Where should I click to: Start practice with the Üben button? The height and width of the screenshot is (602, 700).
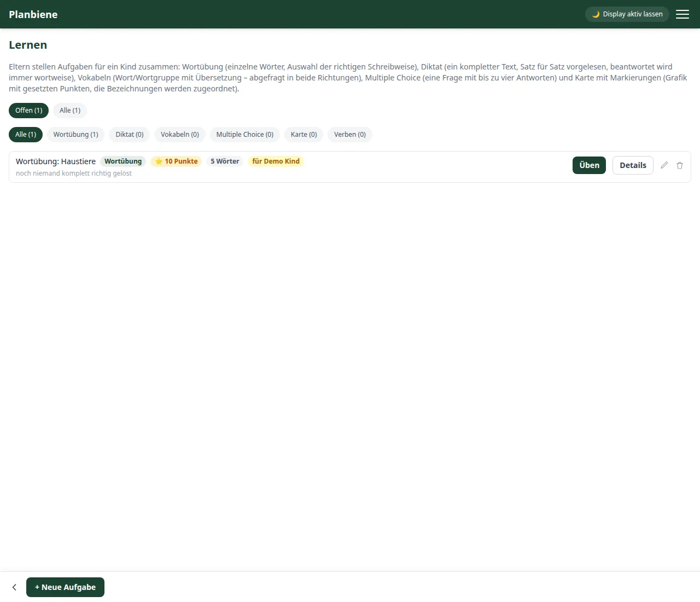[x=589, y=165]
